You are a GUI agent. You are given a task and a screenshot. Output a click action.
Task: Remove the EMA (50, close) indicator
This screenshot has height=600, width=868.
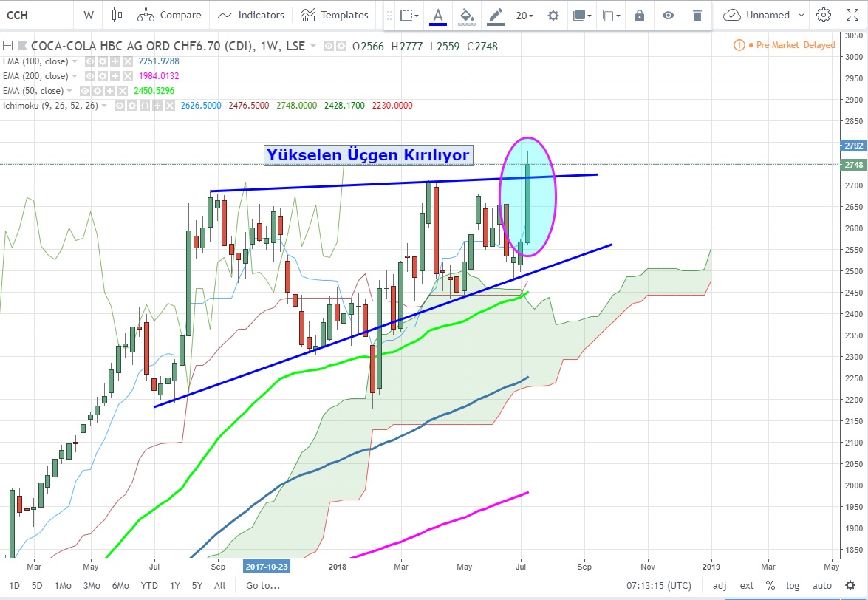point(123,91)
